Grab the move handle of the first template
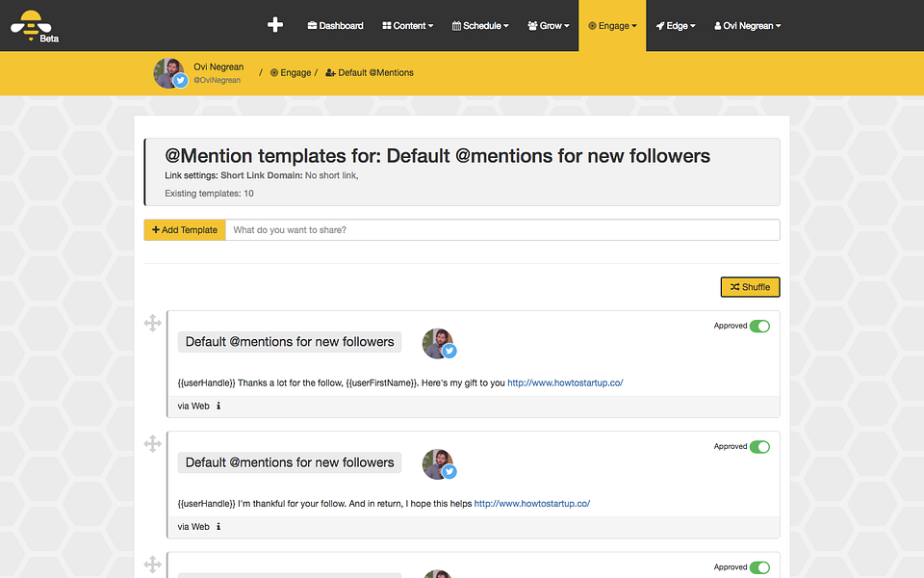 (x=153, y=323)
